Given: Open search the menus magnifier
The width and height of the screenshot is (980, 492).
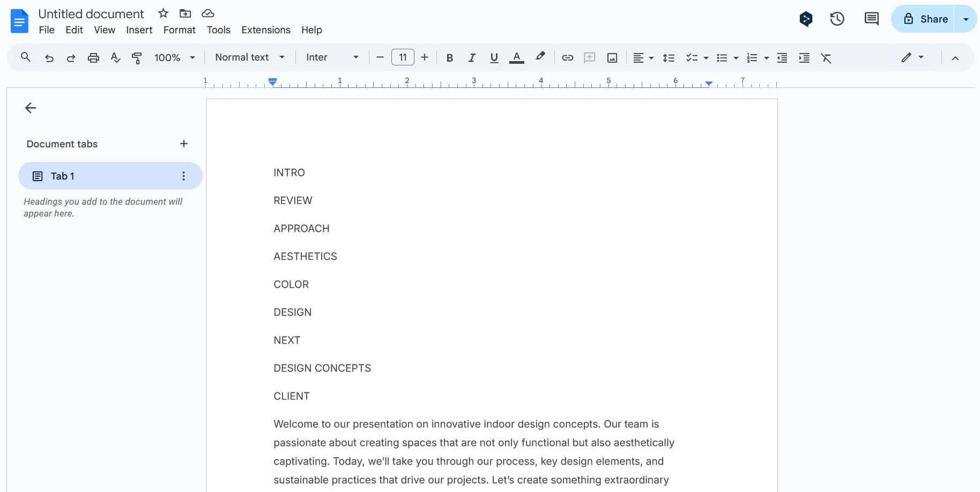Looking at the screenshot, I should coord(25,57).
